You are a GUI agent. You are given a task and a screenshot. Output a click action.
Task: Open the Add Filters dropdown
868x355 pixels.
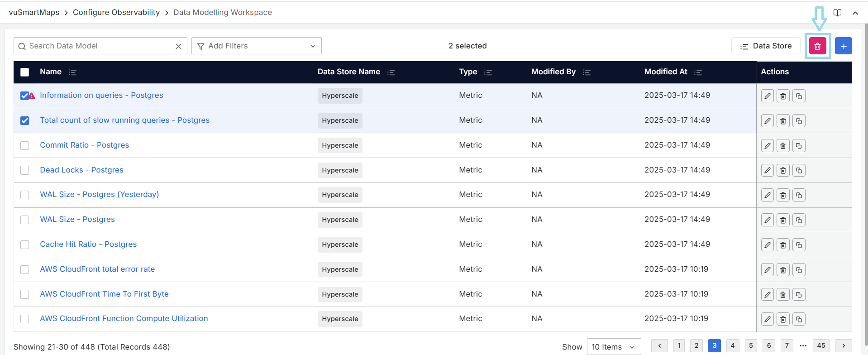(256, 46)
